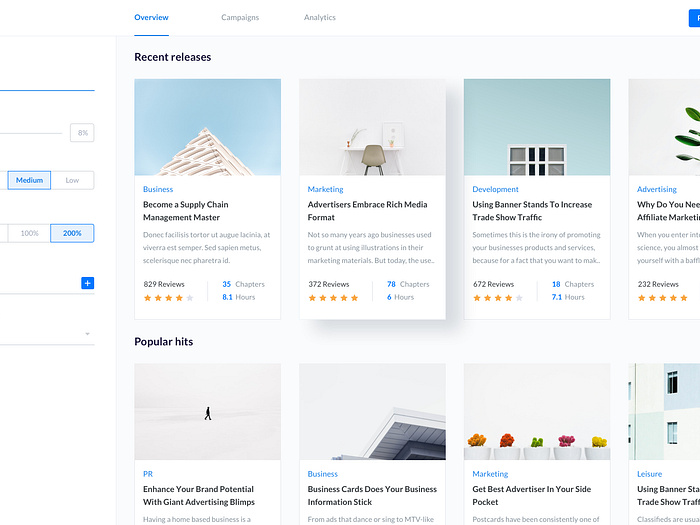700x525 pixels.
Task: Click '372 Reviews' text
Action: coord(329,284)
